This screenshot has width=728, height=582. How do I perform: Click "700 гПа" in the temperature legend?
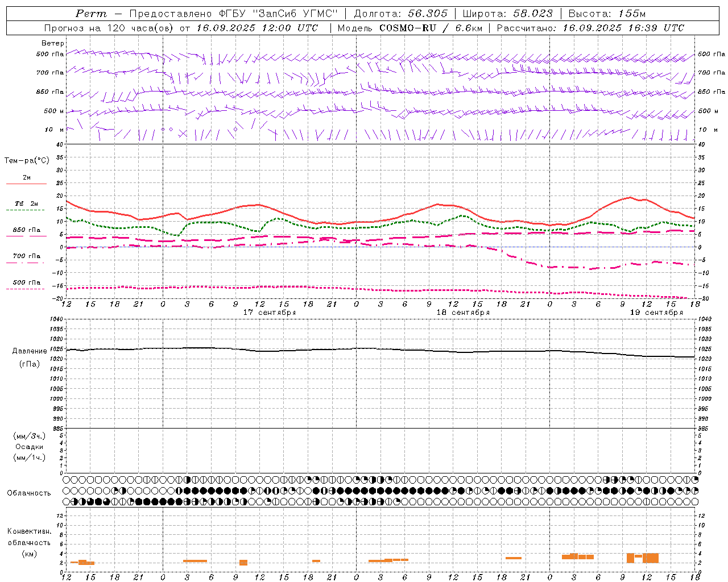pyautogui.click(x=27, y=256)
